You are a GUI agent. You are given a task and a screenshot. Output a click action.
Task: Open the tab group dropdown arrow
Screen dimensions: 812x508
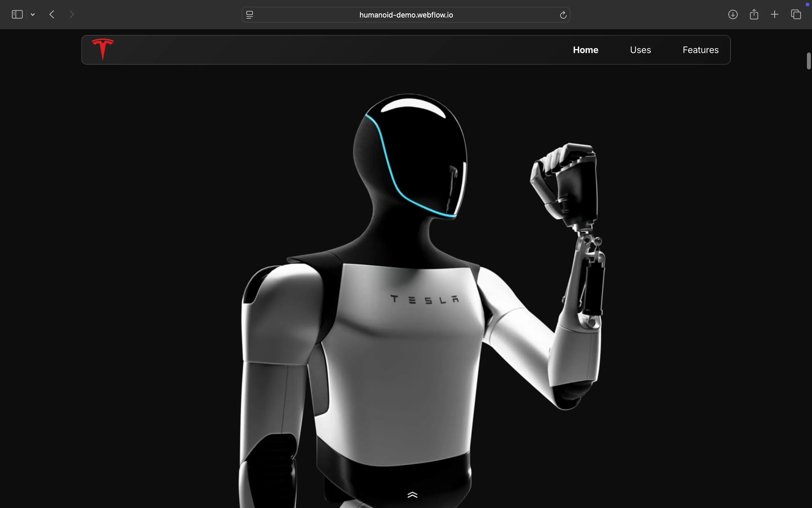[33, 15]
